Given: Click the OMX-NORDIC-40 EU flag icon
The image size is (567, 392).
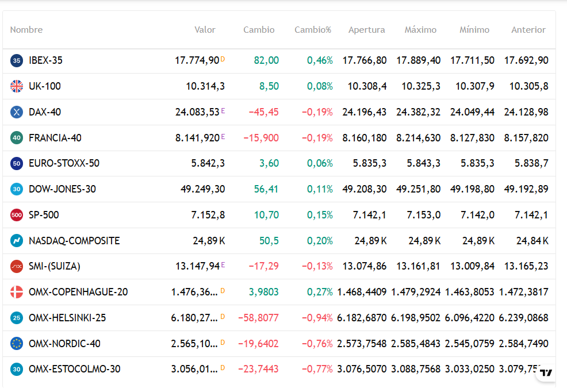Looking at the screenshot, I should pos(17,344).
